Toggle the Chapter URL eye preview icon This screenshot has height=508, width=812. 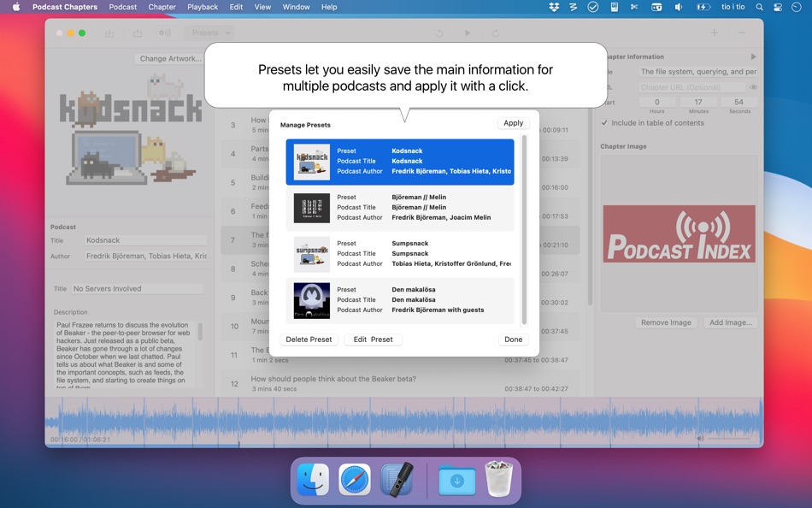(754, 87)
